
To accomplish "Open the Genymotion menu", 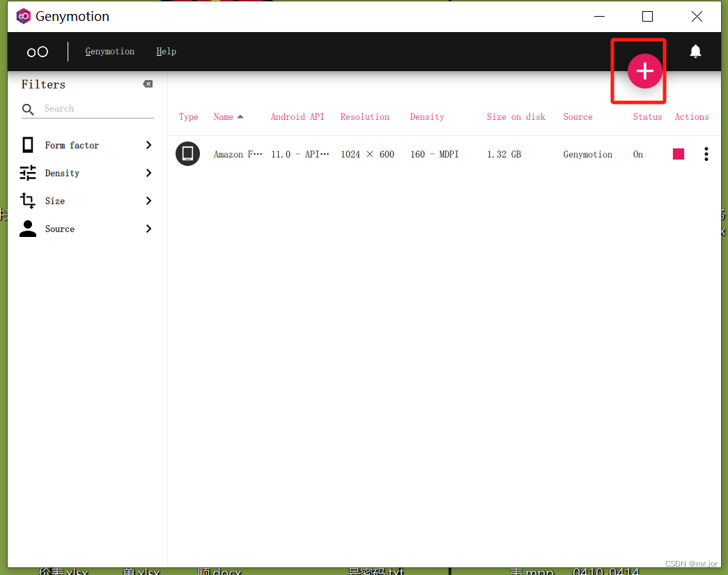I will coord(109,52).
